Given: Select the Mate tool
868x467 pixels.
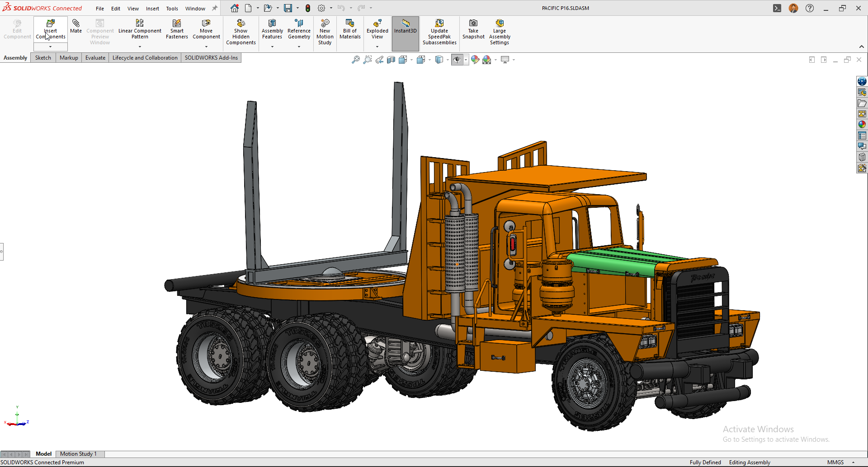Looking at the screenshot, I should (x=76, y=27).
